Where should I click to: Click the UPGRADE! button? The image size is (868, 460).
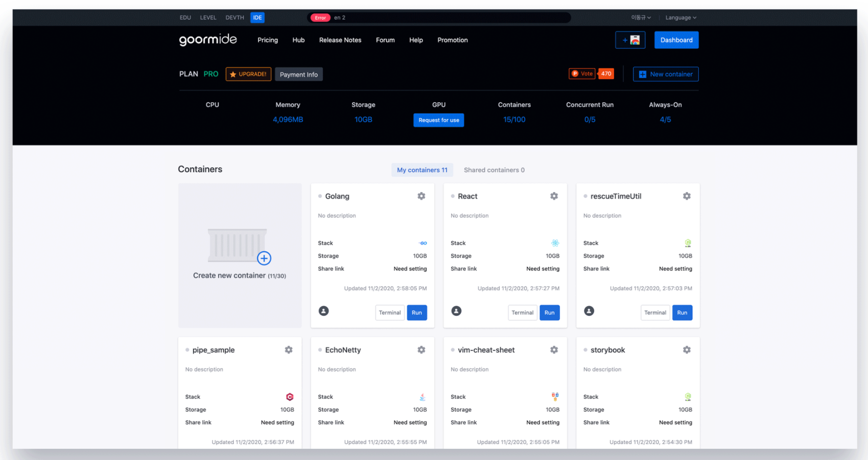[x=248, y=74]
